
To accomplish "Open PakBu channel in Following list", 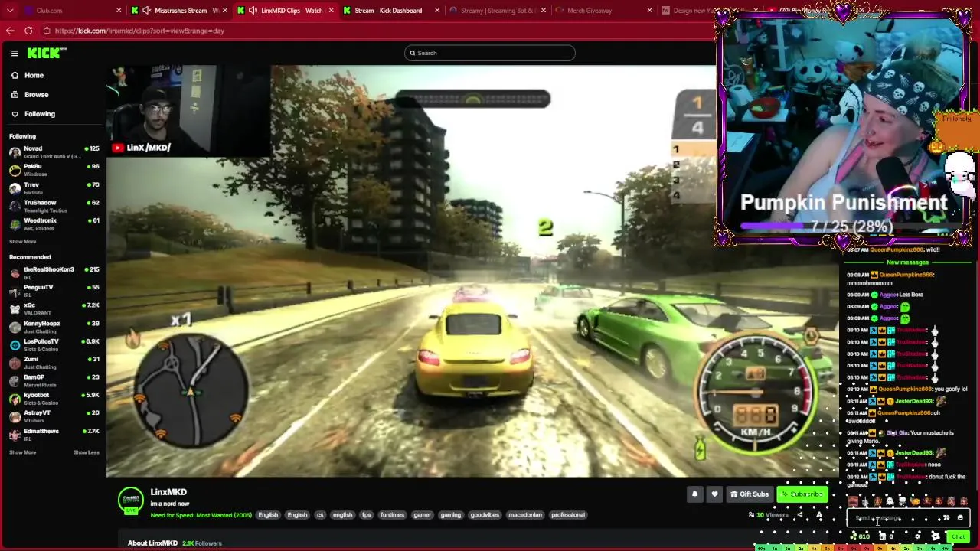I will click(54, 170).
